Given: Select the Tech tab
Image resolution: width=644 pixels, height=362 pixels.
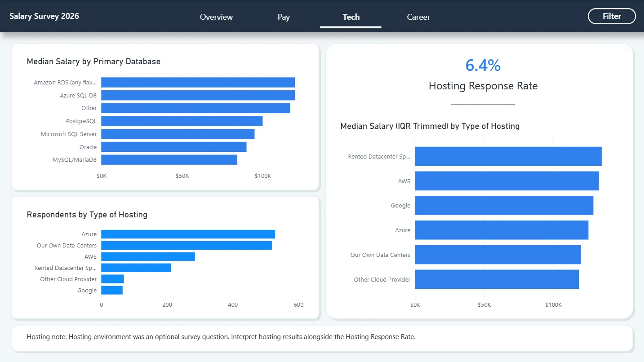Looking at the screenshot, I should coord(351,17).
